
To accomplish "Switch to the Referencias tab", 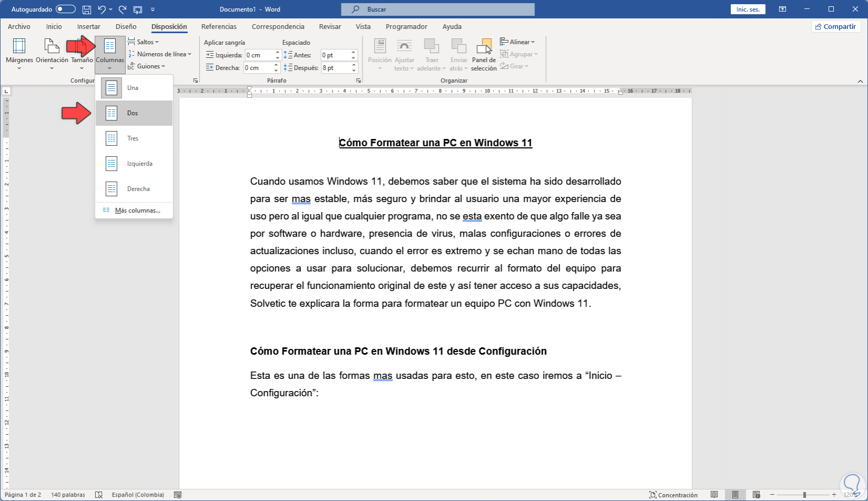I will 219,26.
